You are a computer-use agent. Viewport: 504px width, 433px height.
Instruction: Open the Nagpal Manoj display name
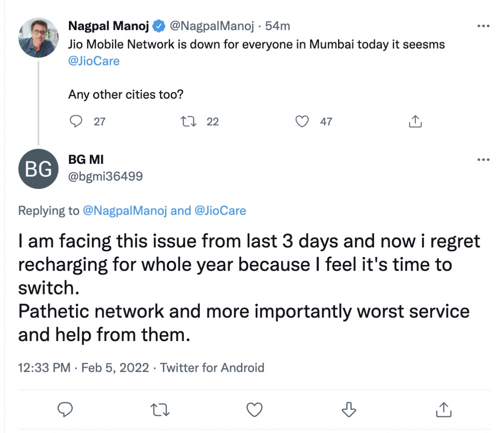[108, 26]
